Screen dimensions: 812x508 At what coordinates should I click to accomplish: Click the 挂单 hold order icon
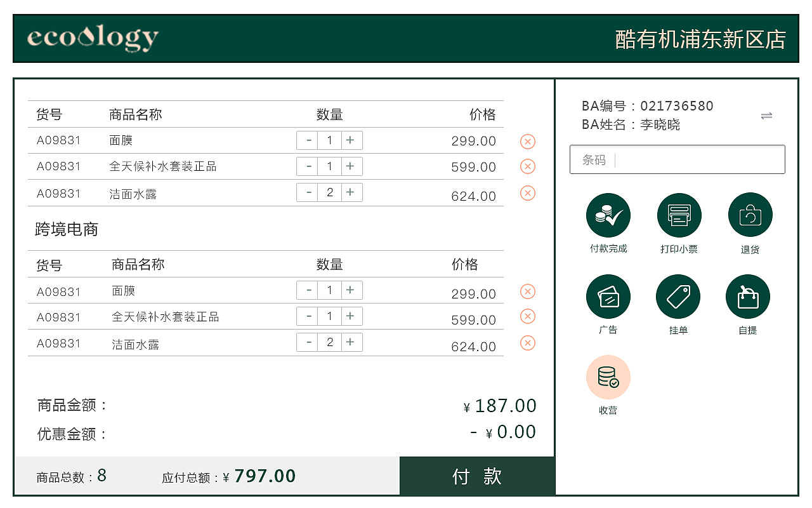678,297
